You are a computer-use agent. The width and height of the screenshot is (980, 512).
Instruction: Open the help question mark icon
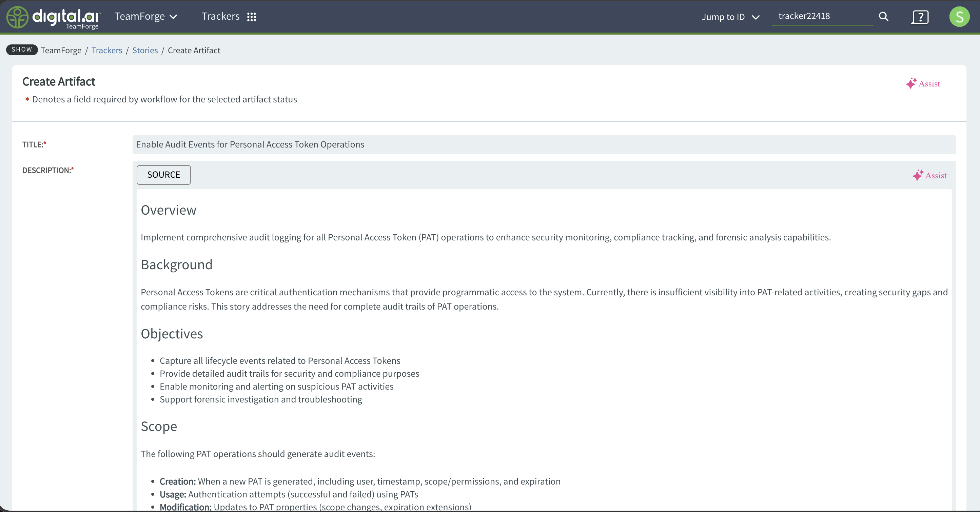[920, 17]
